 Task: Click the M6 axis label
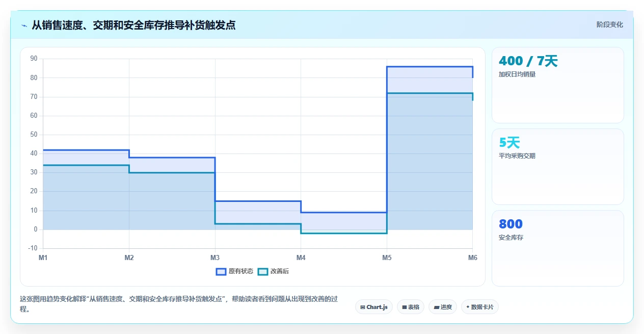[473, 258]
